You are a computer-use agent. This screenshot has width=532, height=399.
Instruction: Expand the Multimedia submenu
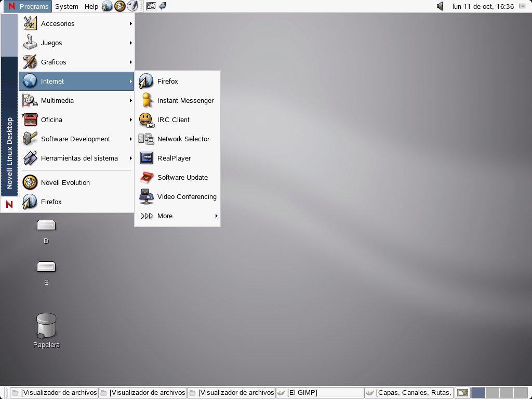56,100
